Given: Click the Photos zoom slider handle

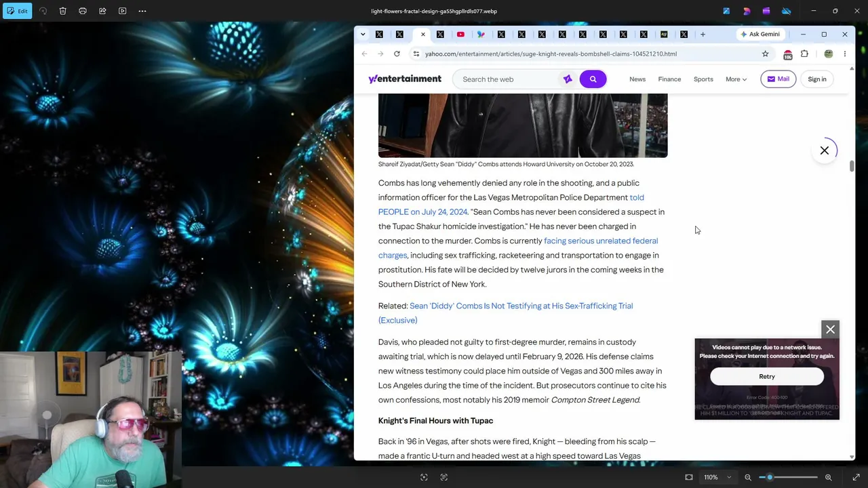Looking at the screenshot, I should [x=770, y=477].
